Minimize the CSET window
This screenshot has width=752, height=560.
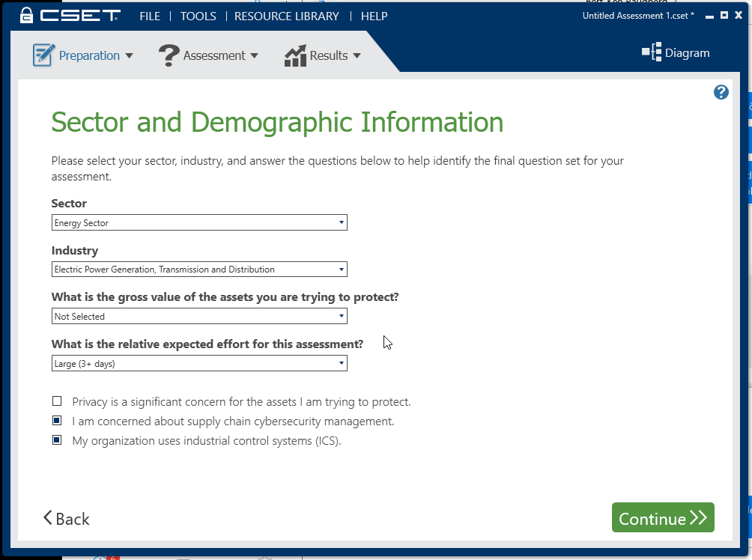point(709,16)
